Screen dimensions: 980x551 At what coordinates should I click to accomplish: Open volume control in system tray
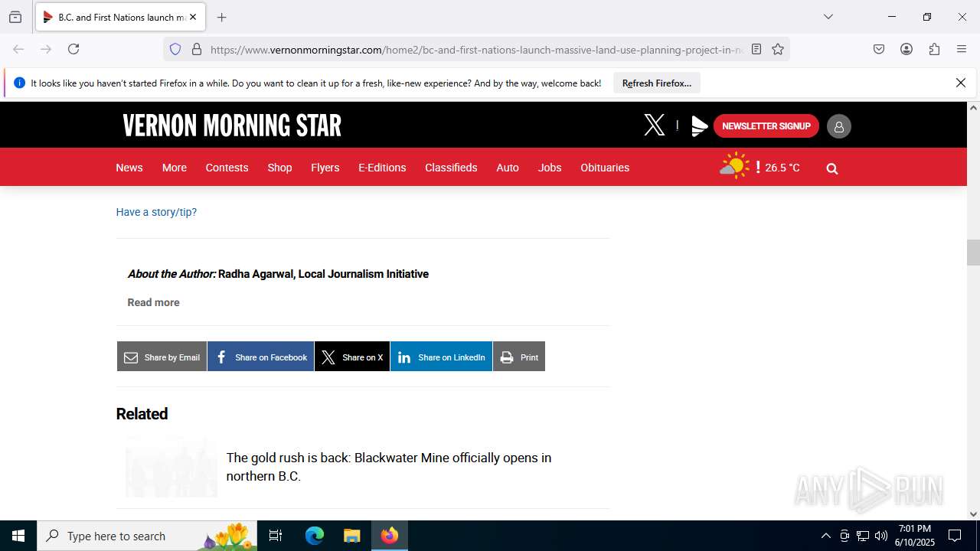coord(881,536)
